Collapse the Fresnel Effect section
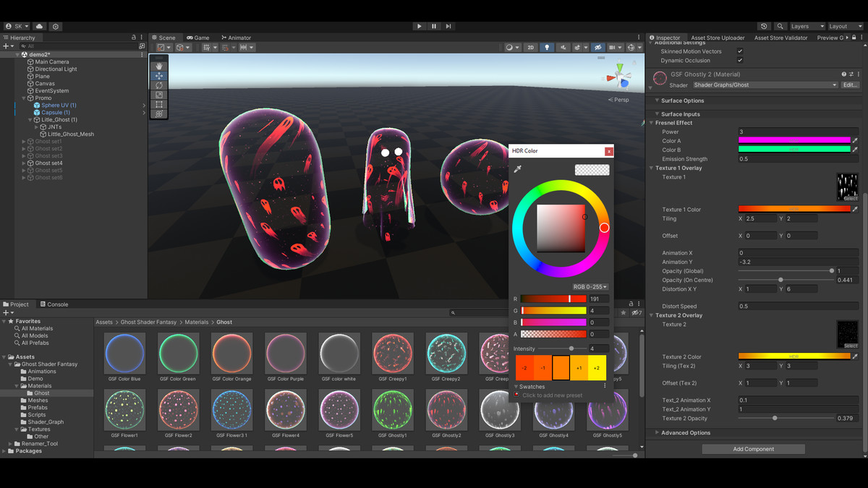This screenshot has height=488, width=868. click(x=651, y=122)
